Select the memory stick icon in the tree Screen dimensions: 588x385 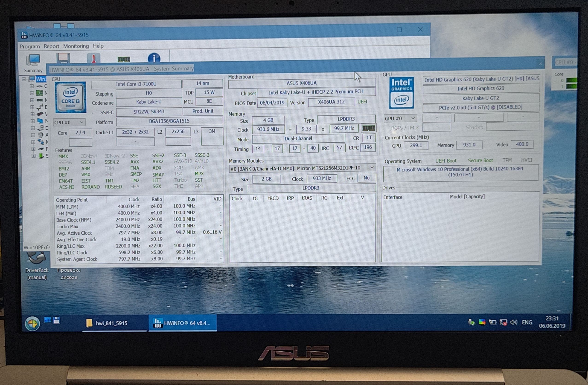click(40, 100)
